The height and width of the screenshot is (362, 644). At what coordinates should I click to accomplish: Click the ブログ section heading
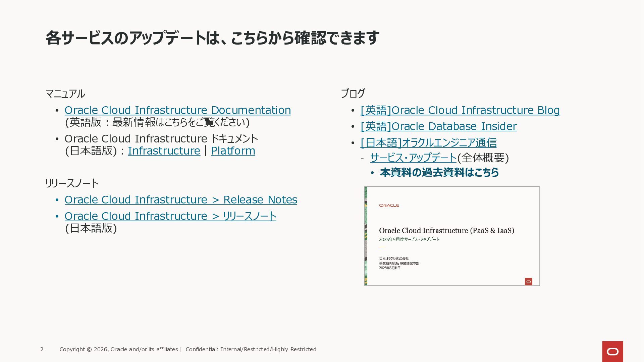click(x=353, y=94)
